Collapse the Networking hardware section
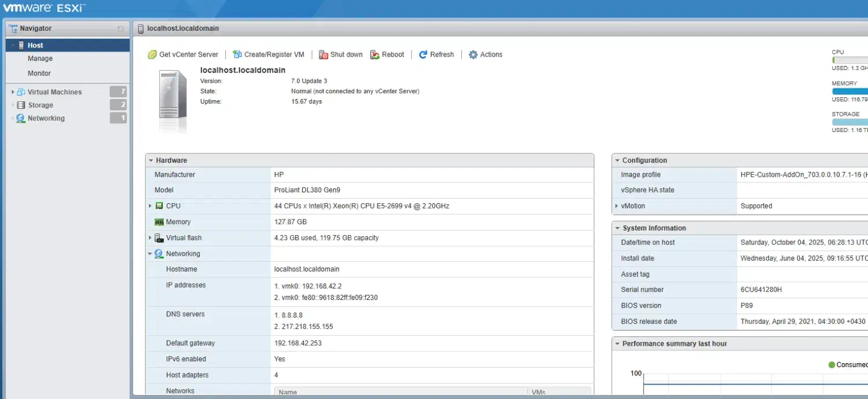Image resolution: width=868 pixels, height=399 pixels. 150,254
